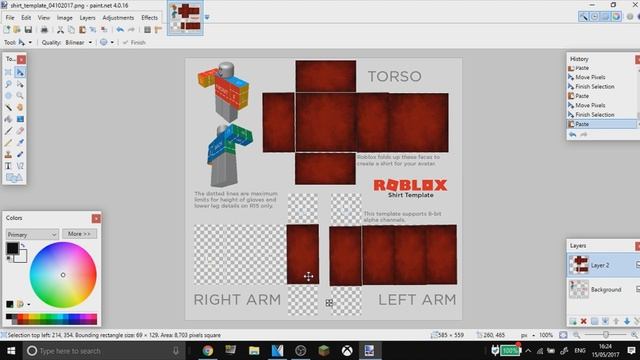Click the Deselect toolbar icon

(x=104, y=30)
